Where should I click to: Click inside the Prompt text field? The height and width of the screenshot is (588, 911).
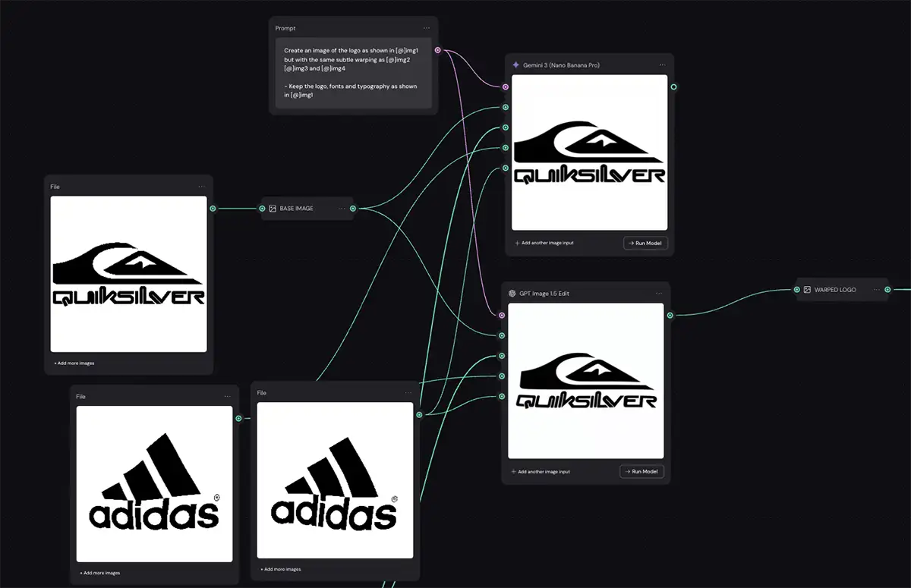click(353, 73)
